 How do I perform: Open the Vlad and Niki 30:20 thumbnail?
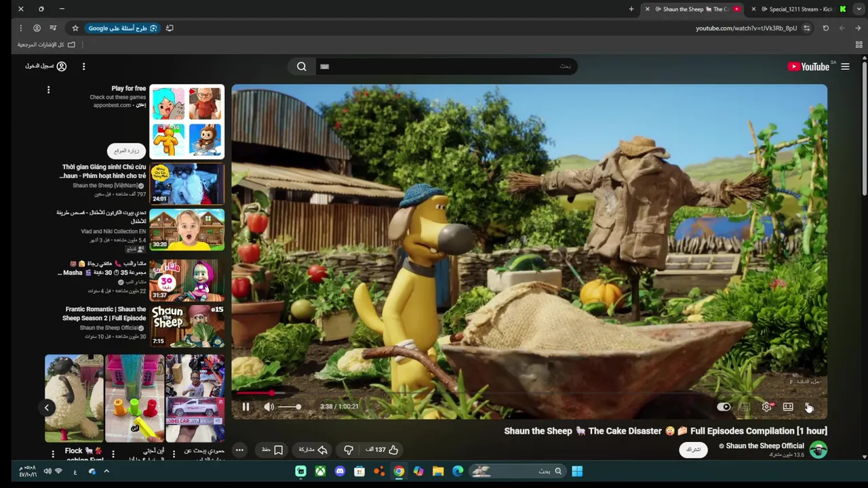click(186, 229)
